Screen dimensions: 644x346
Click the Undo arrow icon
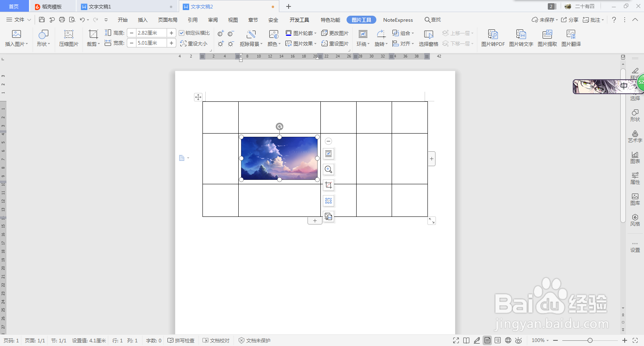82,20
